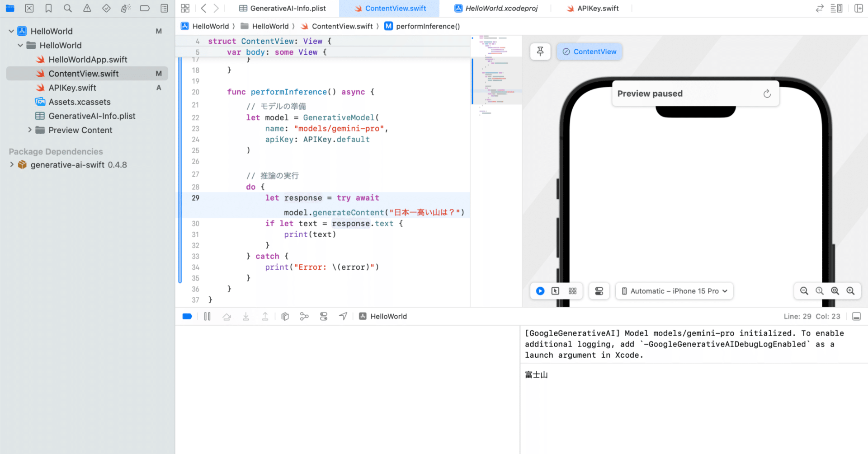Switch to the GenerativeAI-Info.plist tab
Image resolution: width=868 pixels, height=454 pixels.
283,8
